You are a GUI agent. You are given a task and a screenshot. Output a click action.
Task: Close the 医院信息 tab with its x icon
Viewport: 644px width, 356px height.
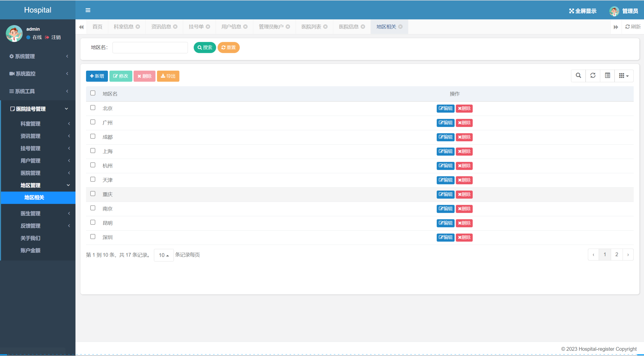(x=363, y=27)
